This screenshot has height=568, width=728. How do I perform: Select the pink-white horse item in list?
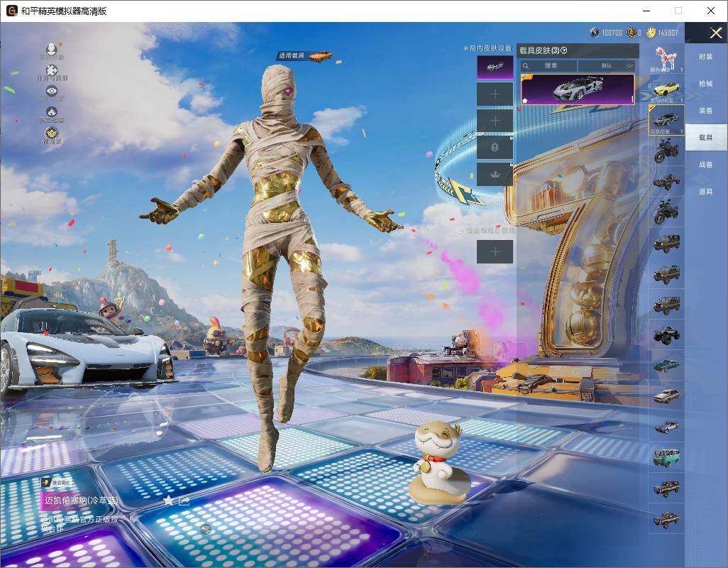(666, 58)
